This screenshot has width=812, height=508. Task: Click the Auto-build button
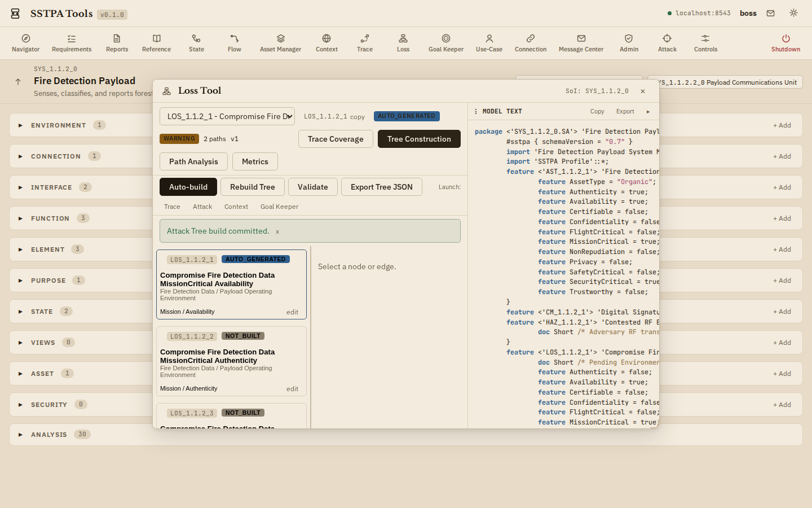[x=188, y=187]
